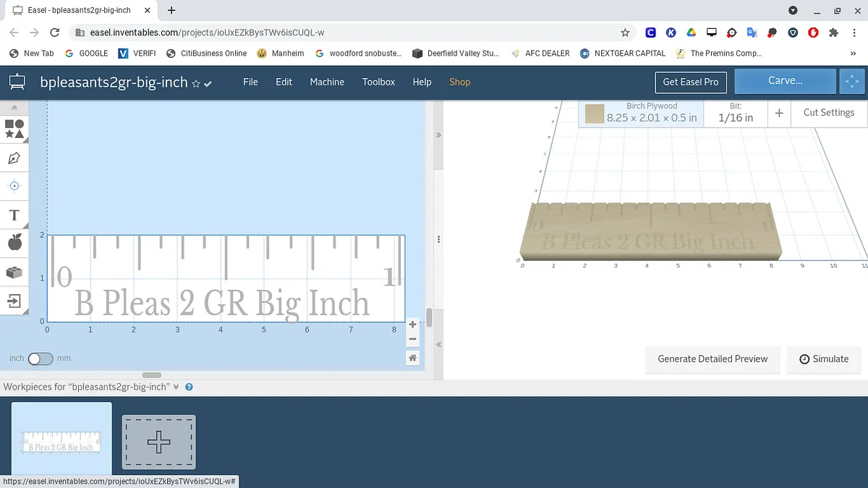Click the Simulate button
Screen dimensions: 868x488
pos(824,359)
